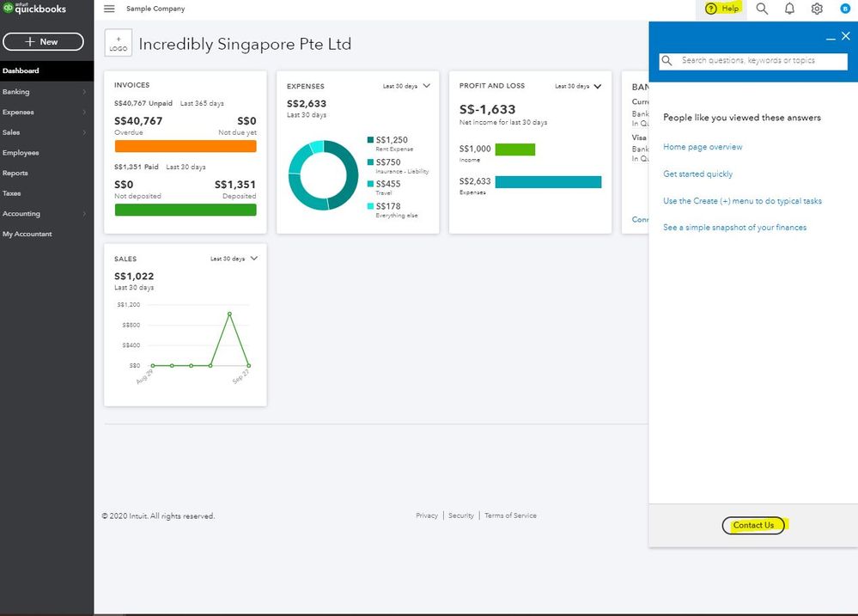The width and height of the screenshot is (858, 616).
Task: Click the green income bar
Action: (515, 149)
